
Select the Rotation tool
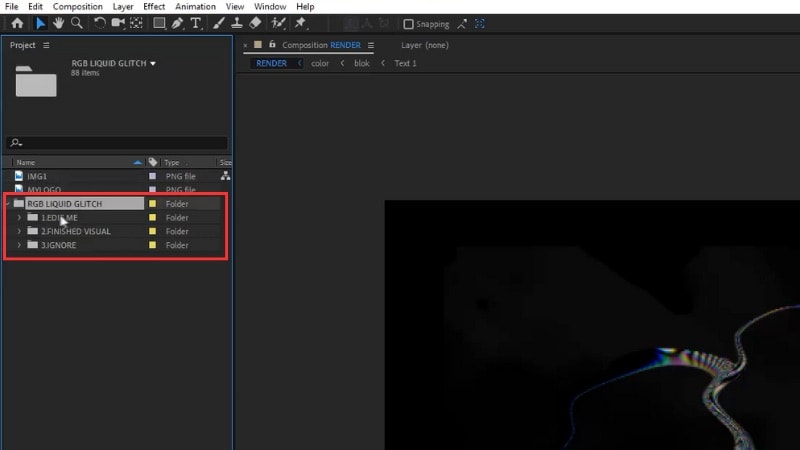[x=99, y=23]
